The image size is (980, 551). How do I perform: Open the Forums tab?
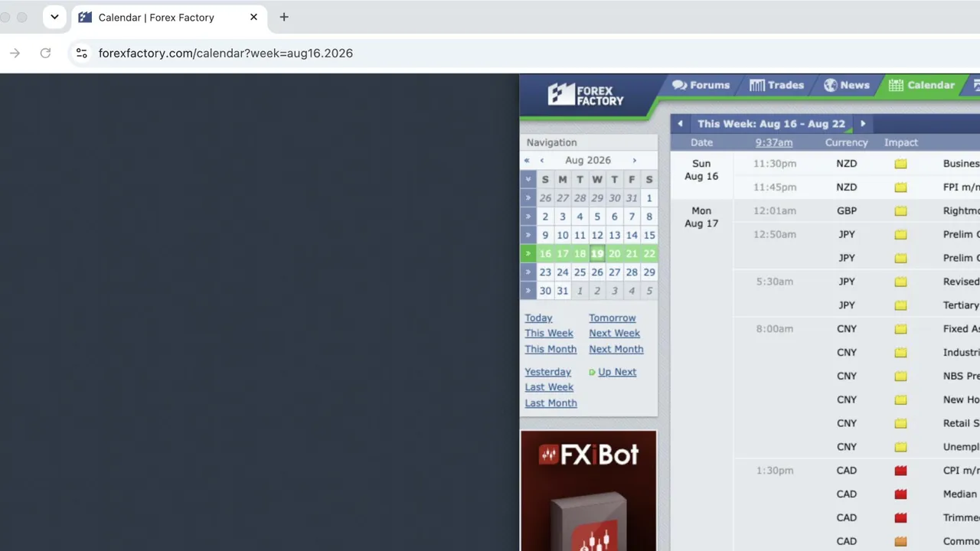(701, 85)
